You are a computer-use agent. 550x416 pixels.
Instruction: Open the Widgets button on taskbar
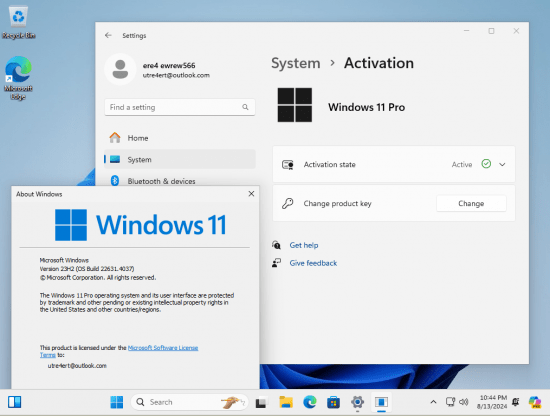(15, 402)
